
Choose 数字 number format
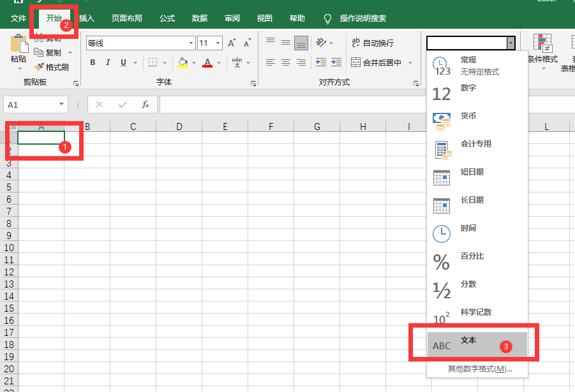pyautogui.click(x=477, y=94)
